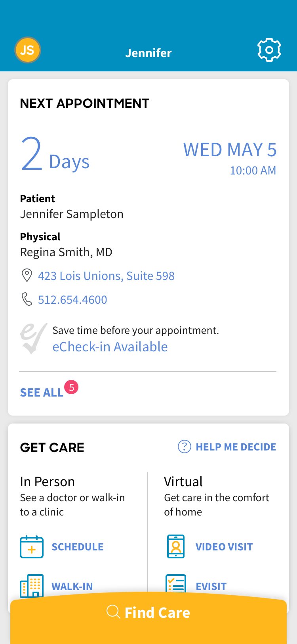This screenshot has height=644, width=297.
Task: Tap the red badge showing 5
Action: [71, 387]
